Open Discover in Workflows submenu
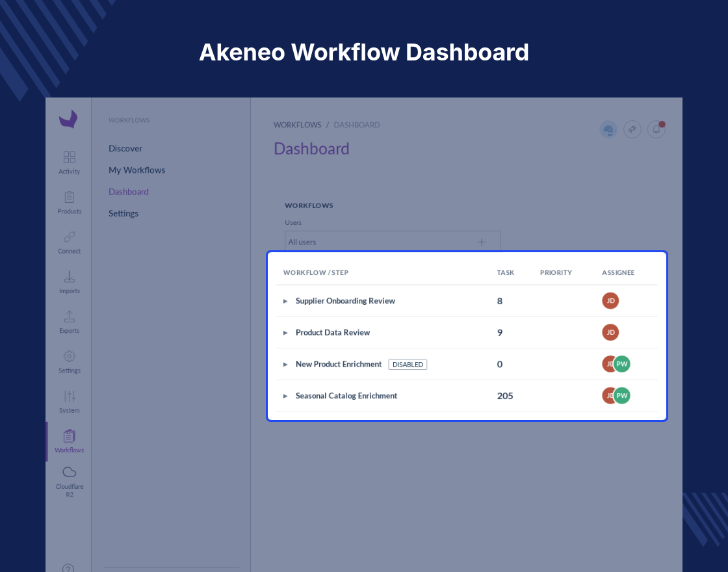 tap(125, 149)
